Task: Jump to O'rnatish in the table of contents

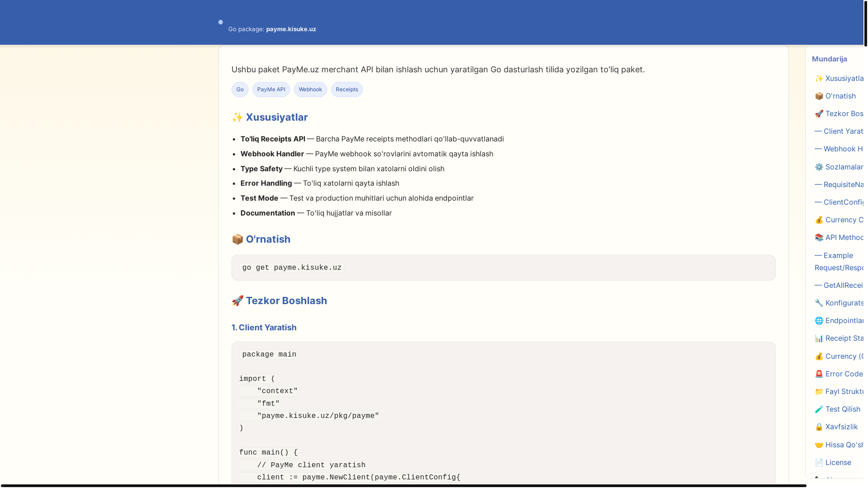Action: tap(835, 96)
